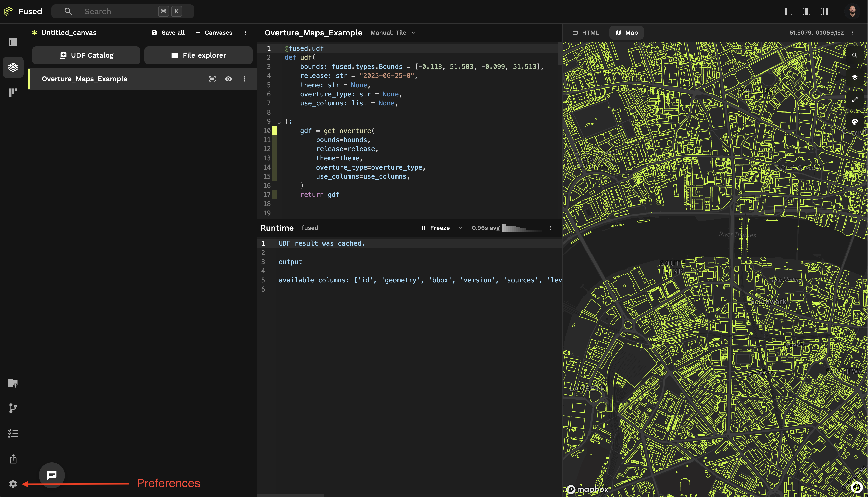Open map color palette icon

[x=854, y=122]
